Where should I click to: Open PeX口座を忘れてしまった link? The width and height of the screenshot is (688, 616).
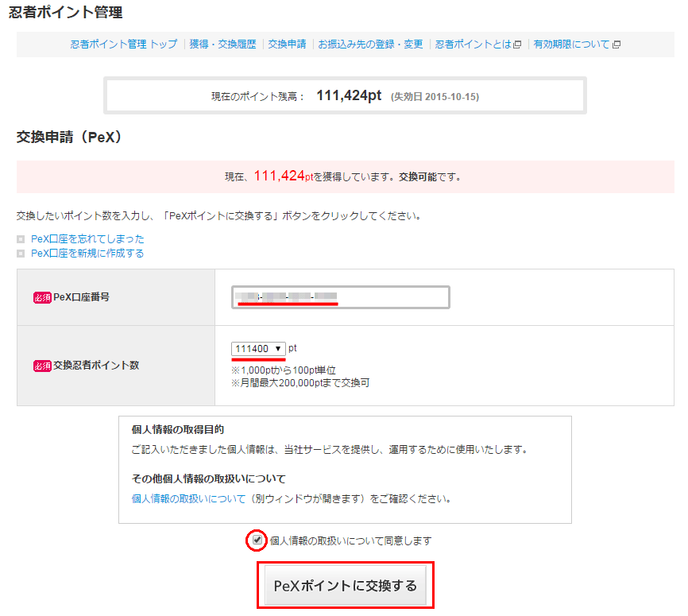pyautogui.click(x=87, y=238)
